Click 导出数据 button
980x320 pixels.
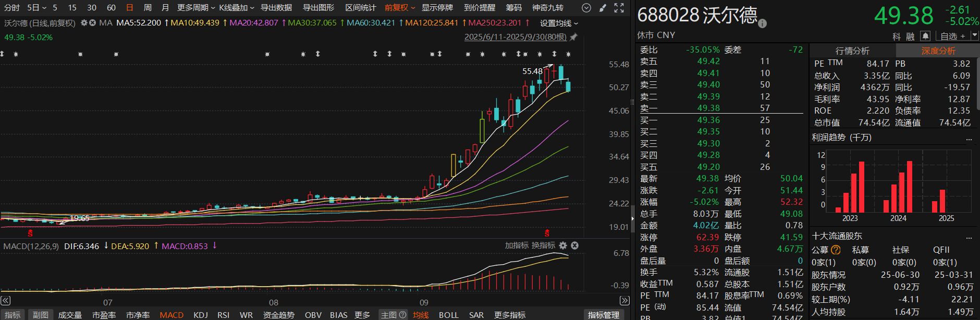pos(276,8)
